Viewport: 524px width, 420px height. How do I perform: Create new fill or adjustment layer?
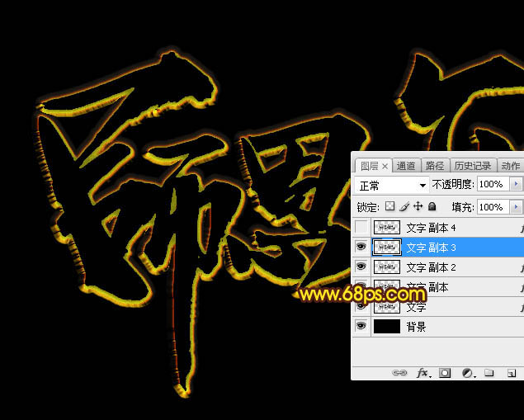pos(468,373)
